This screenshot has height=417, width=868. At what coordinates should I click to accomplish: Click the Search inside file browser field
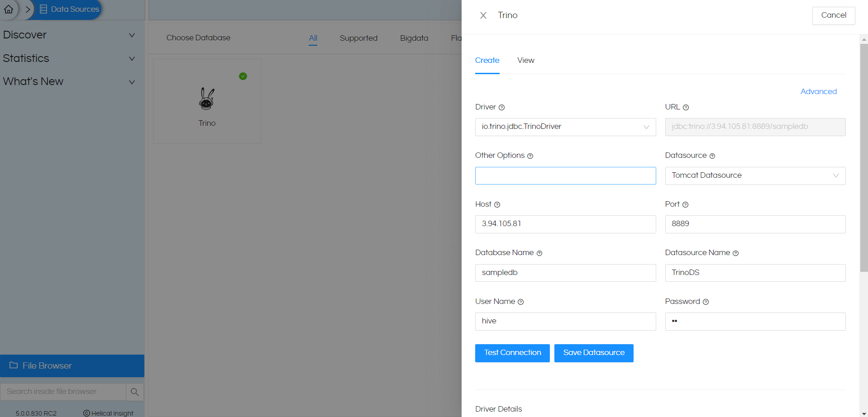63,392
